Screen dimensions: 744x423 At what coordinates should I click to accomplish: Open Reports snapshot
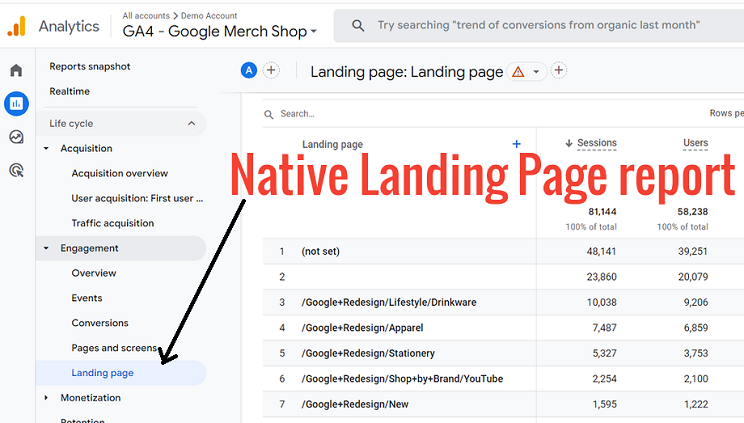pos(90,66)
